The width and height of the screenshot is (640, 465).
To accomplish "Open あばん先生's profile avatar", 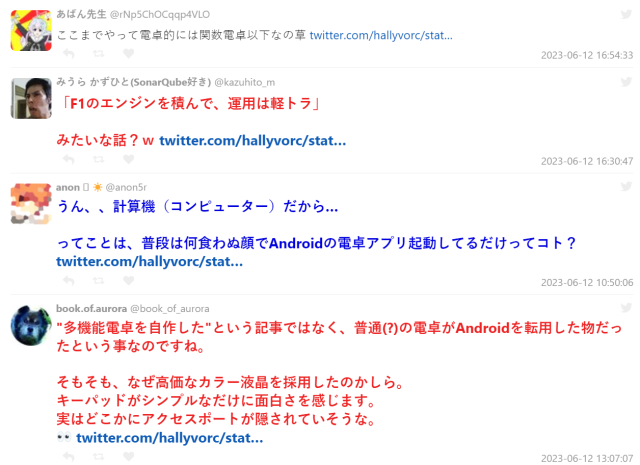I will tap(31, 31).
